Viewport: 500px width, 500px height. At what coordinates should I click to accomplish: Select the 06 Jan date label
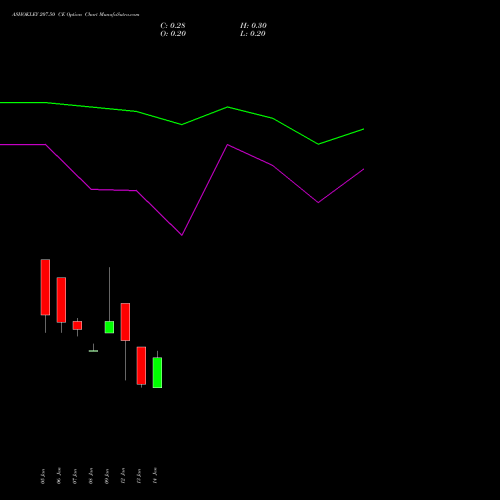coord(59,476)
